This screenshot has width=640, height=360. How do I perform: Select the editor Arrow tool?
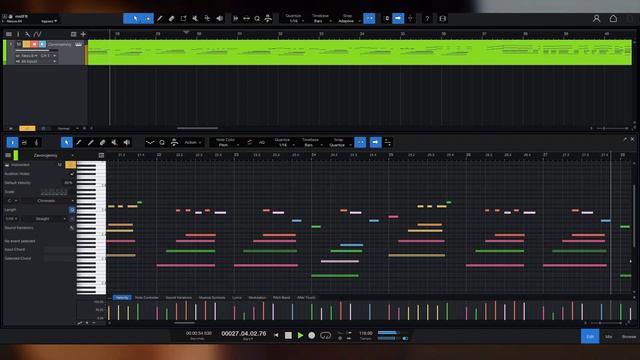pyautogui.click(x=67, y=142)
